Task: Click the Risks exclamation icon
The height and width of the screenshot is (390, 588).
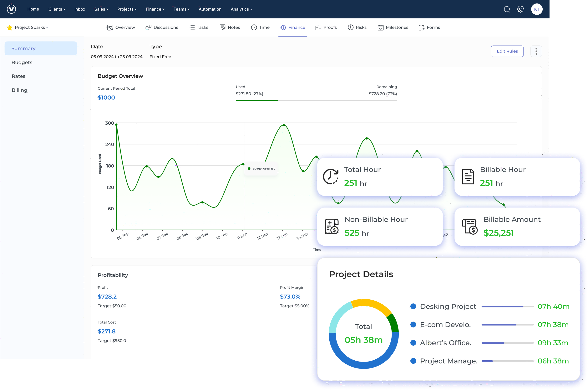Action: pyautogui.click(x=350, y=27)
